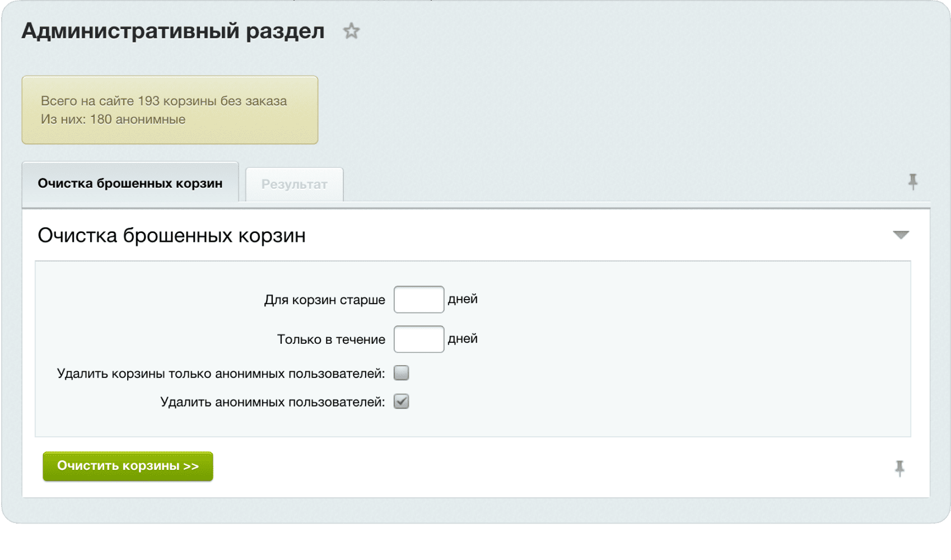Viewport: 951px width, 560px height.
Task: Click the yellow notice about 193 carts
Action: (x=170, y=110)
